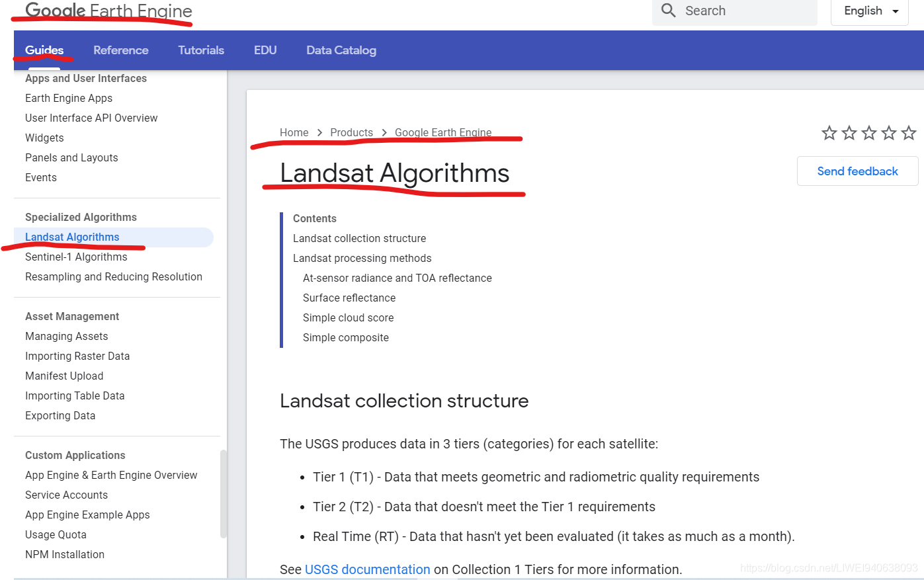Viewport: 924px width, 580px height.
Task: Open the English language dropdown
Action: pos(870,11)
